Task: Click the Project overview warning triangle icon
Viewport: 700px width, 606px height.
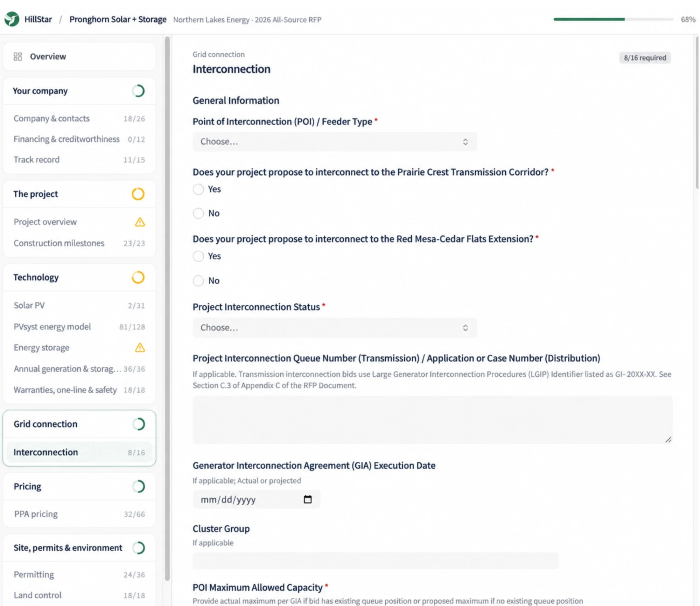Action: pyautogui.click(x=140, y=222)
